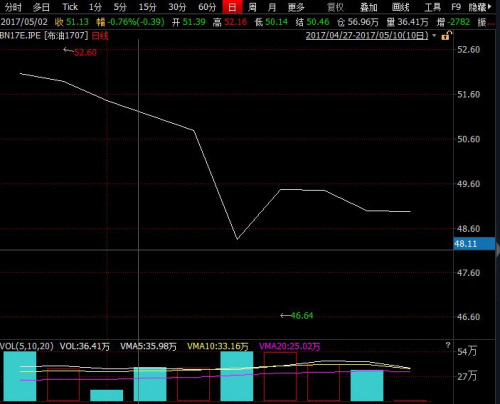Open the question mark help icon

click(x=448, y=345)
